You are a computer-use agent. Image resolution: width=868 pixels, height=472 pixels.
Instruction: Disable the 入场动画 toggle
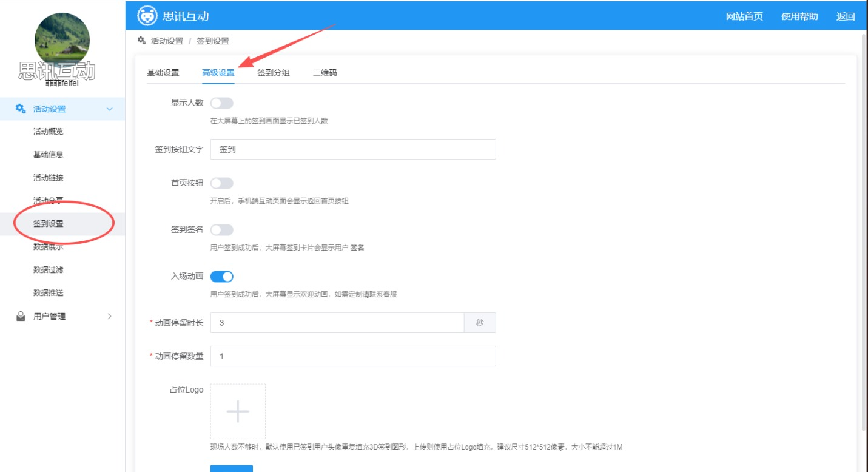221,277
